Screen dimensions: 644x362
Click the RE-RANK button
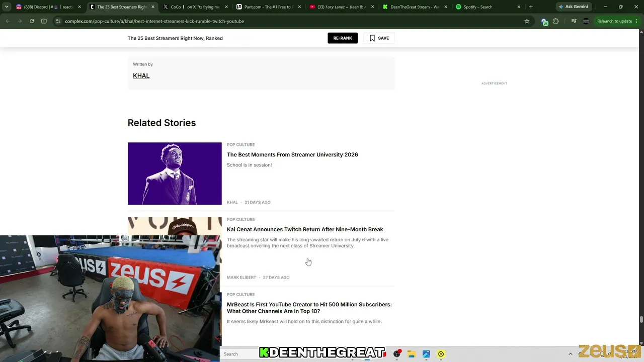343,38
